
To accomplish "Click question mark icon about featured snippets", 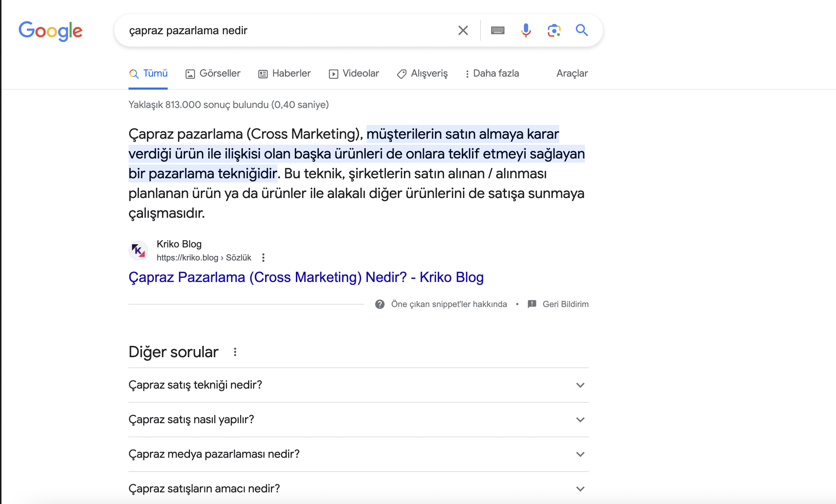I will click(380, 304).
